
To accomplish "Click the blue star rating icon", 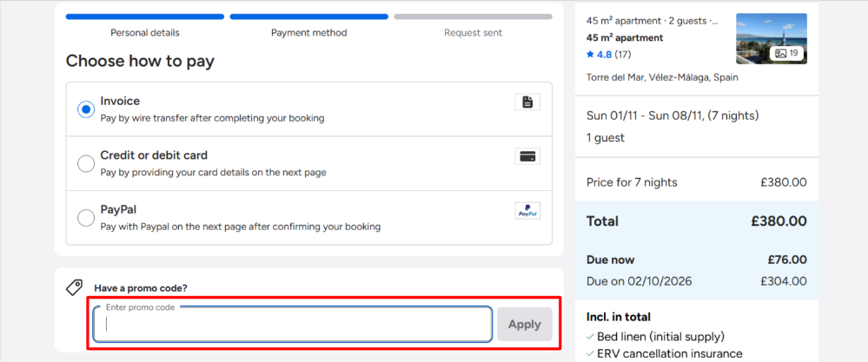I will coord(590,54).
